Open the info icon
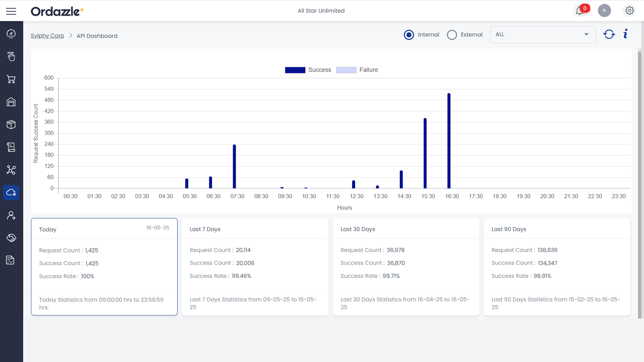This screenshot has width=644, height=362. (x=625, y=34)
